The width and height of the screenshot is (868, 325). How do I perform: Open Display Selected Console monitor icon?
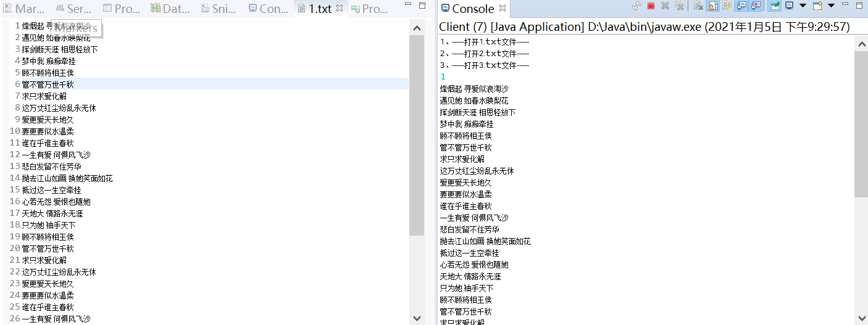789,6
